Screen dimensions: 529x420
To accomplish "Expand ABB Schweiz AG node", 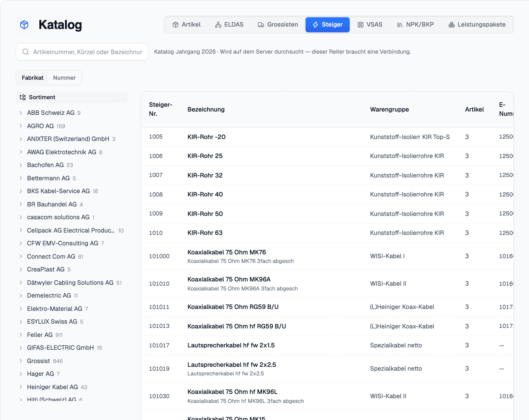I will coord(21,113).
